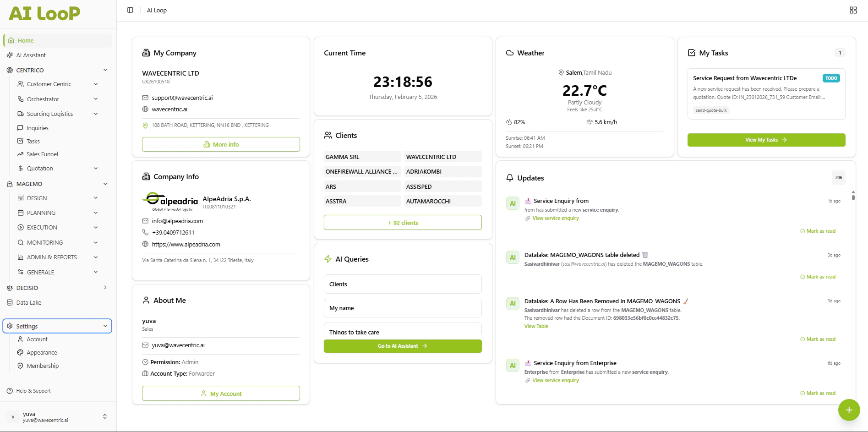Collapse the Settings section
868x432 pixels.
[x=105, y=326]
